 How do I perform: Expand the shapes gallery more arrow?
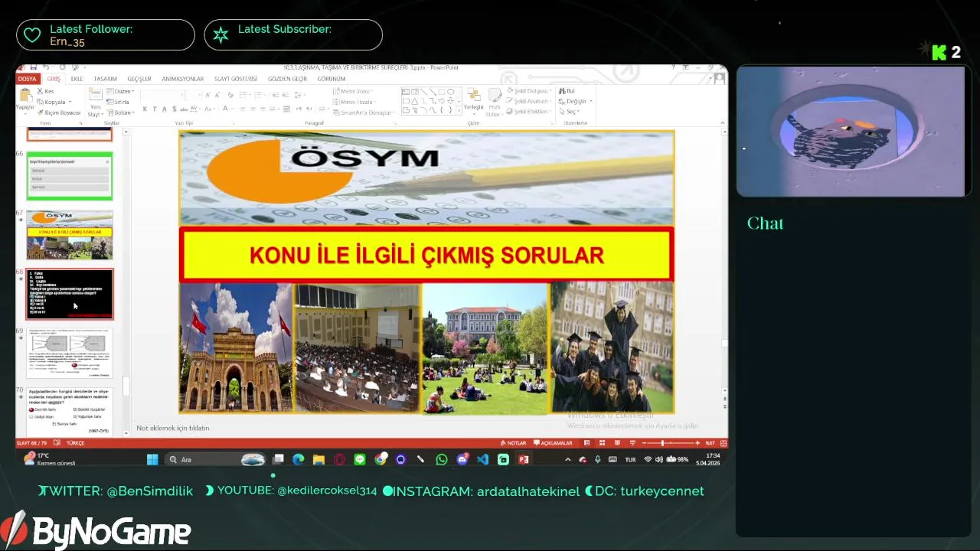[458, 111]
